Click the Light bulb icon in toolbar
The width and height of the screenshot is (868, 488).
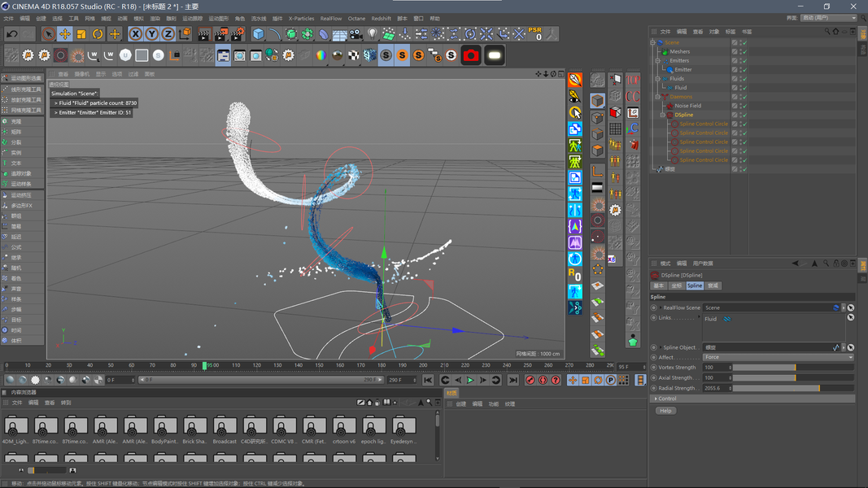(x=373, y=34)
